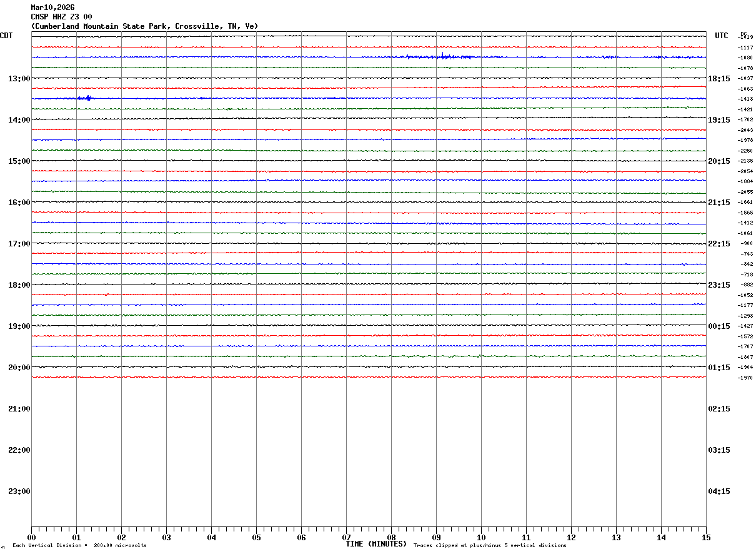The width and height of the screenshot is (756, 554).
Task: Click the blue seismic spike near minute 09
Action: [442, 56]
